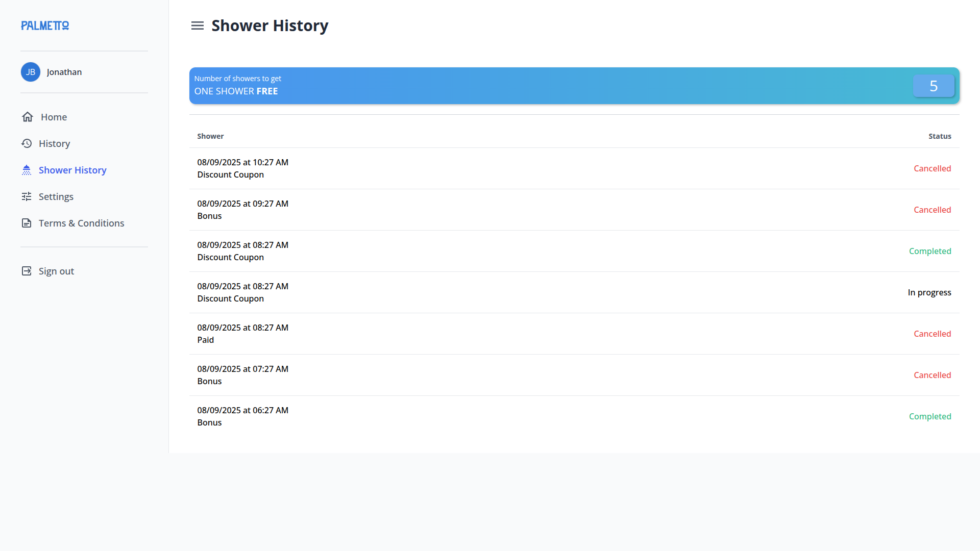Click the Terms document icon
The width and height of the screenshot is (980, 551).
click(27, 223)
